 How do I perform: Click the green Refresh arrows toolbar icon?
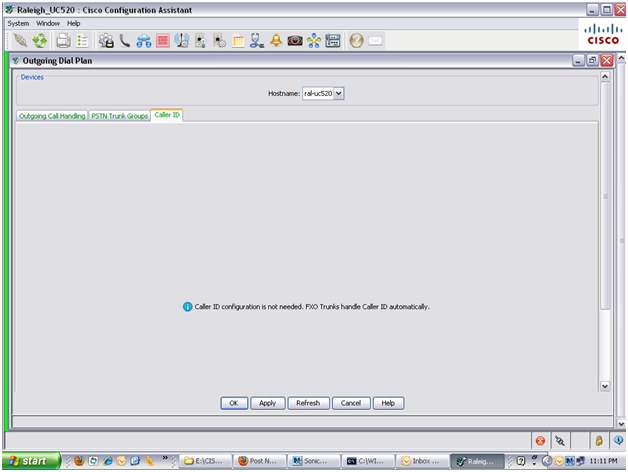point(40,40)
